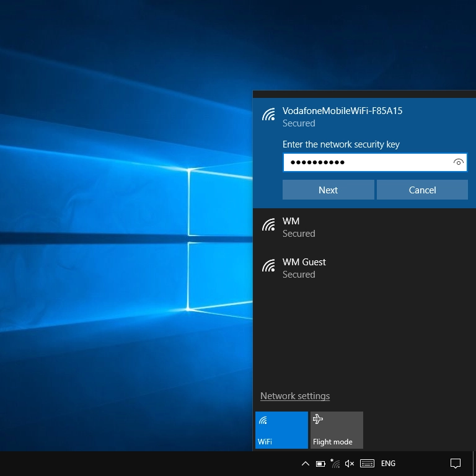This screenshot has height=476, width=476.
Task: Cancel the network key entry
Action: click(422, 190)
